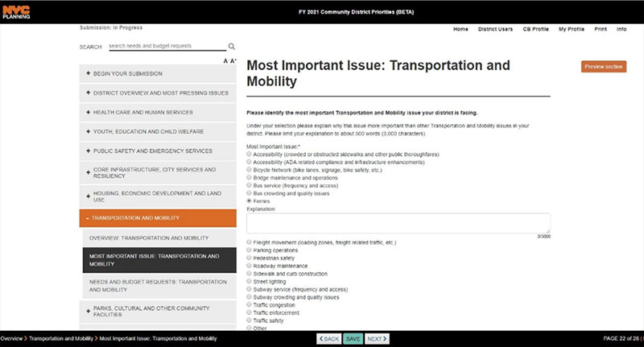Collapse the Transportation and Mobility section
644x347 pixels.
(x=158, y=218)
